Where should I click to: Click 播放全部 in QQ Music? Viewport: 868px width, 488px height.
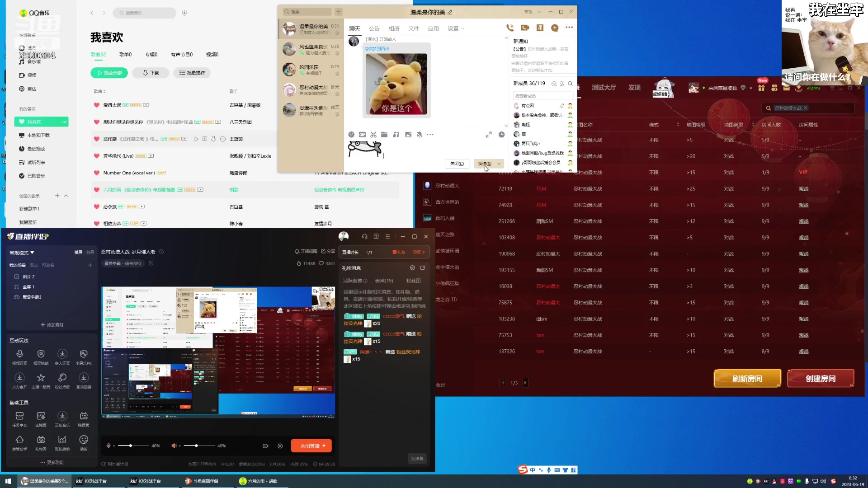(x=109, y=73)
